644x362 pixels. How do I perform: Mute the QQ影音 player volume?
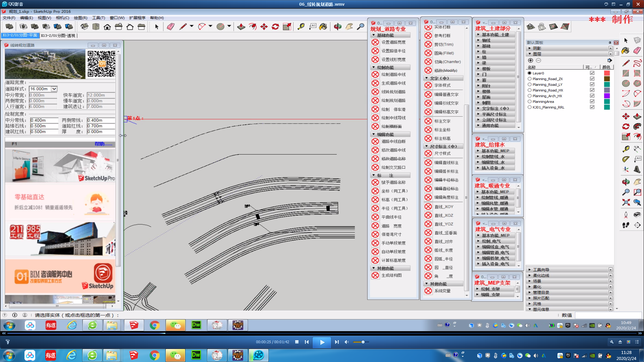tap(346, 342)
